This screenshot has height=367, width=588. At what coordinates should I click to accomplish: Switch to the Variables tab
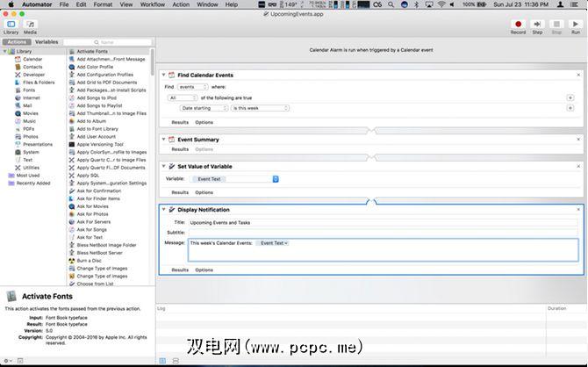47,41
